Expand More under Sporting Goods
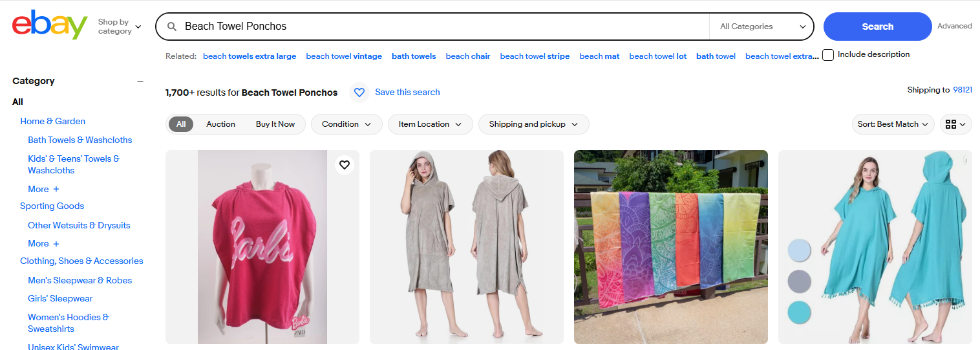 [43, 244]
